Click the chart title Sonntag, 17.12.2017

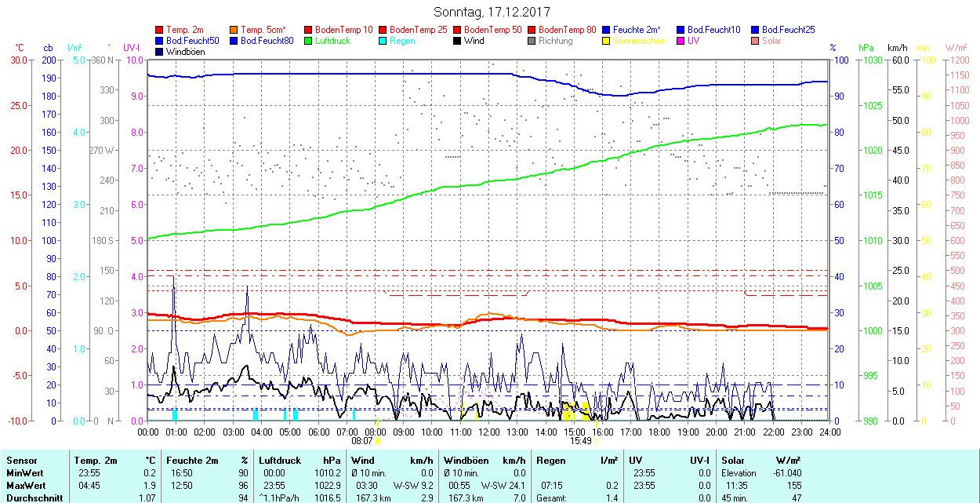(492, 13)
